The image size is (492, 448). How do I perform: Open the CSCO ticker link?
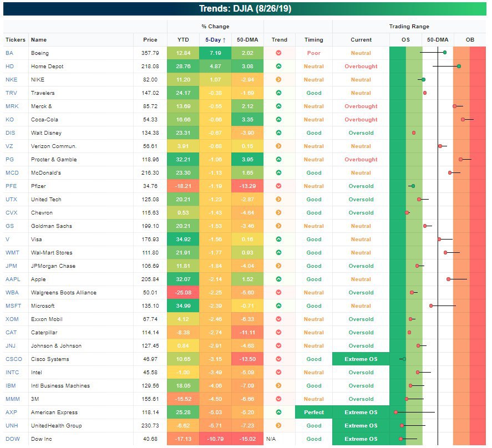[x=14, y=359]
